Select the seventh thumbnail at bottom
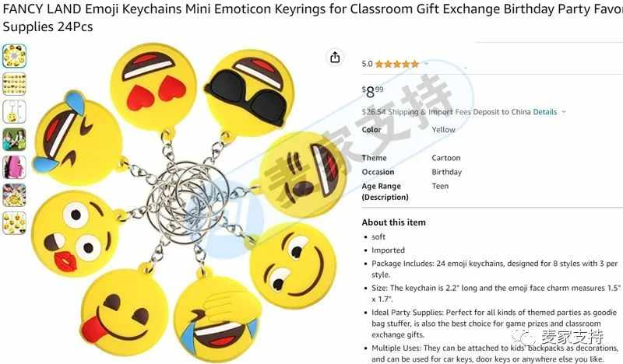 [14, 222]
